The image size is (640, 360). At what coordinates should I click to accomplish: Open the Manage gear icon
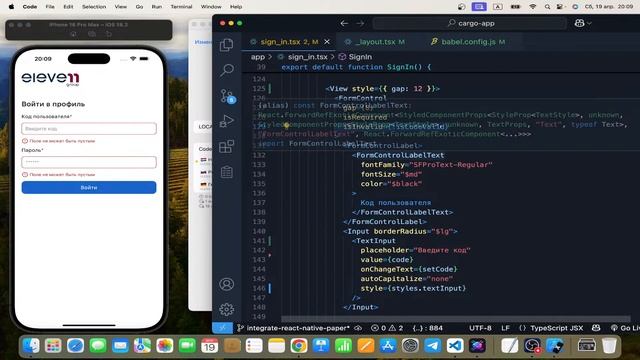(x=227, y=309)
